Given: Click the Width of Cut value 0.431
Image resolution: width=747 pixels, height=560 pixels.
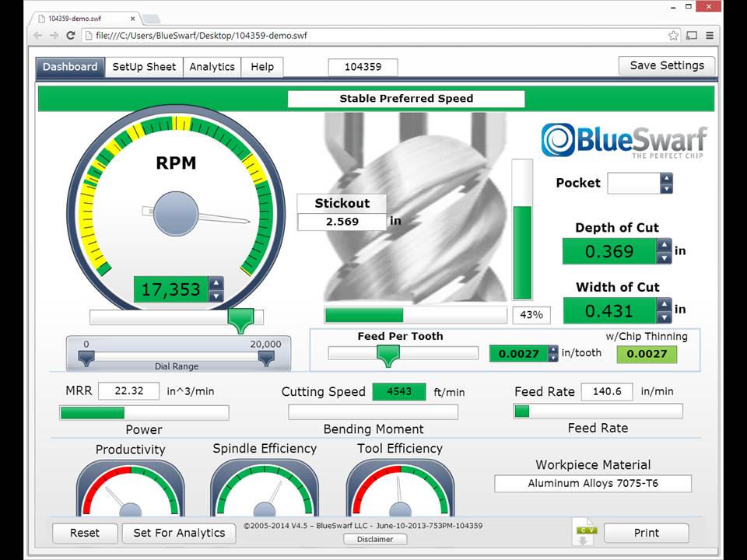Looking at the screenshot, I should tap(609, 311).
